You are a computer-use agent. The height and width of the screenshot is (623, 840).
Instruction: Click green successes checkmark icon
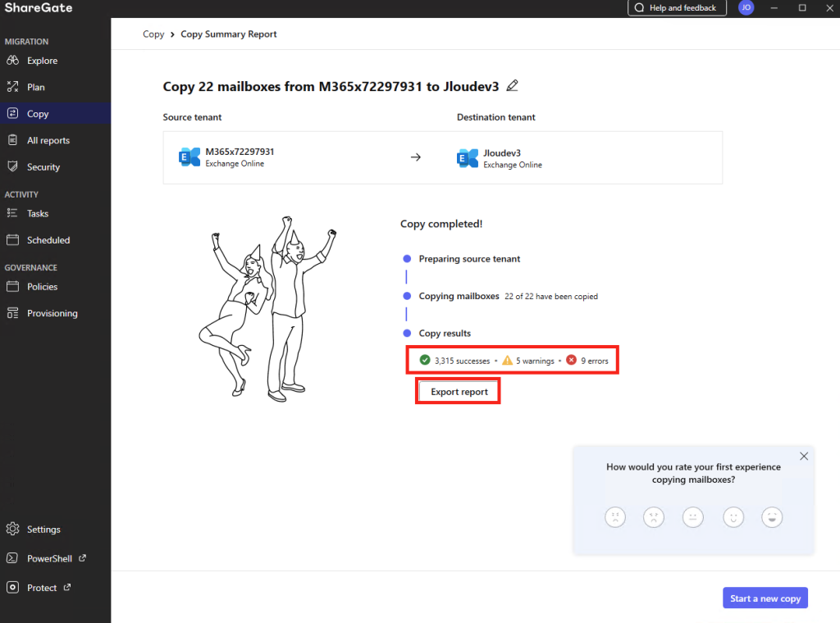(425, 360)
